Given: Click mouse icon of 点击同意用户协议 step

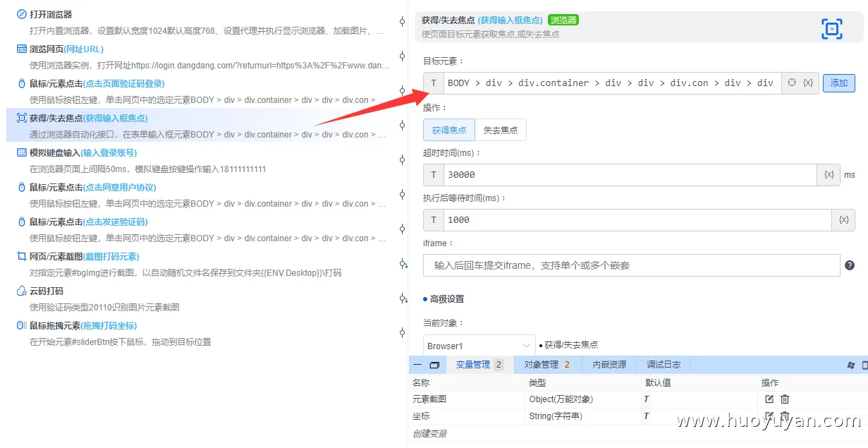Looking at the screenshot, I should [22, 187].
